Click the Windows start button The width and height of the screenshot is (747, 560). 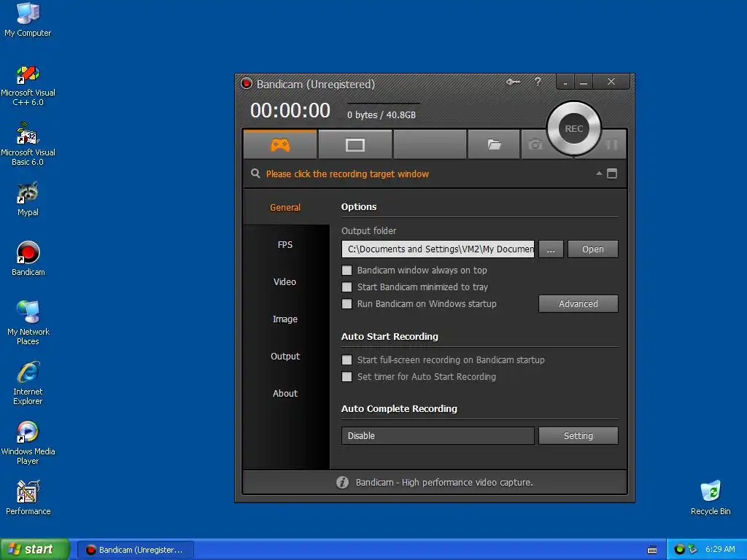point(34,549)
